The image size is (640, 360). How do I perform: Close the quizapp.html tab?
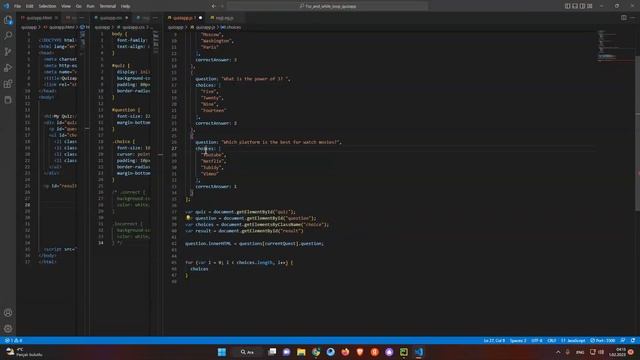(56, 18)
